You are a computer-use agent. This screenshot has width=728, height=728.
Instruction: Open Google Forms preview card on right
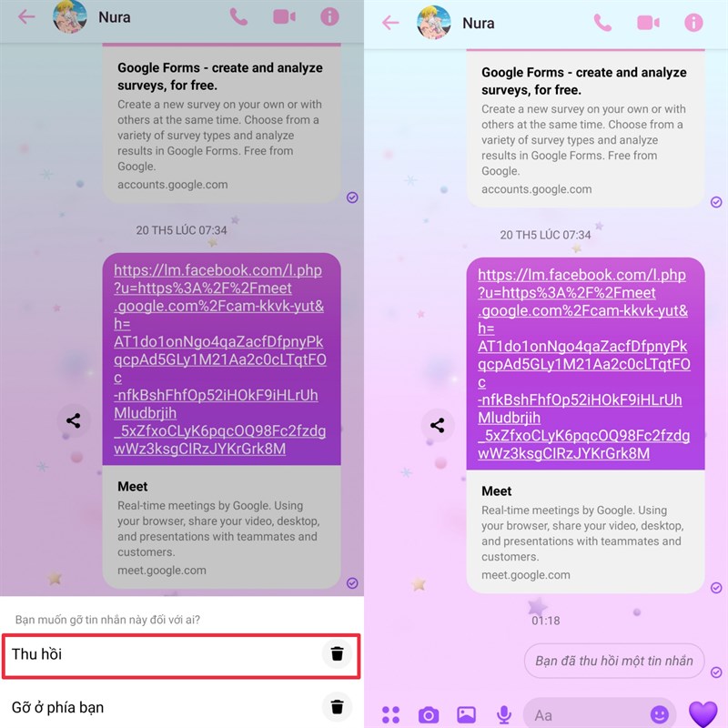[x=585, y=128]
